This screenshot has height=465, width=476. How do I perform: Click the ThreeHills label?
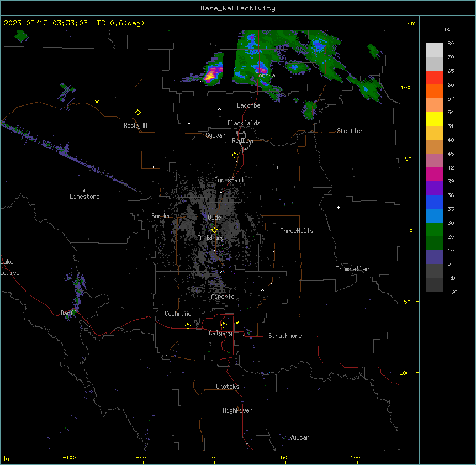[x=297, y=231]
